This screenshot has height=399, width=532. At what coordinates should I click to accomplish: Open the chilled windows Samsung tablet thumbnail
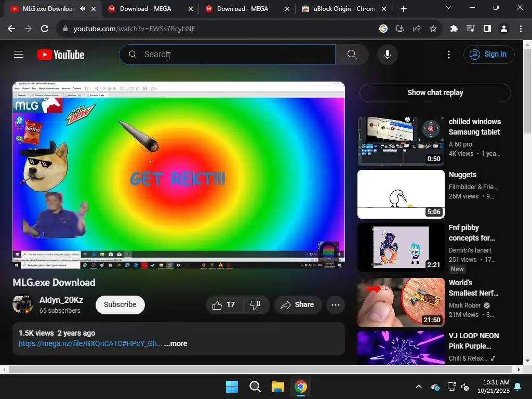pyautogui.click(x=401, y=141)
